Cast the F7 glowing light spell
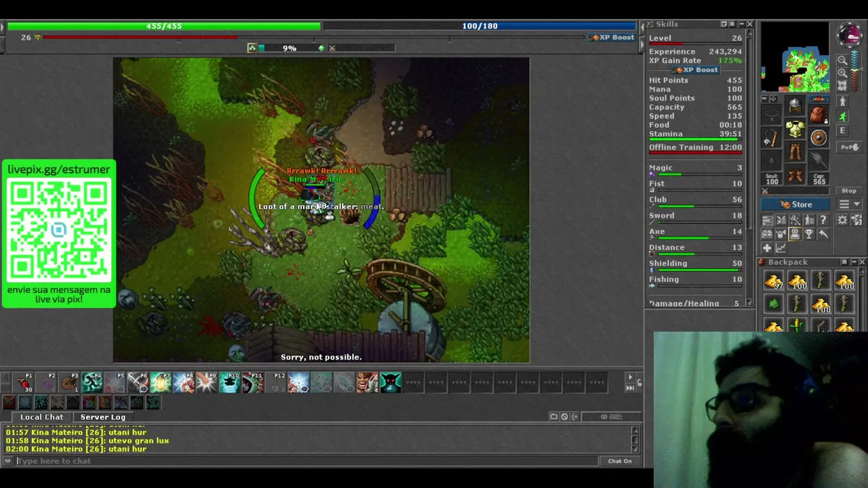This screenshot has height=488, width=868. [161, 383]
